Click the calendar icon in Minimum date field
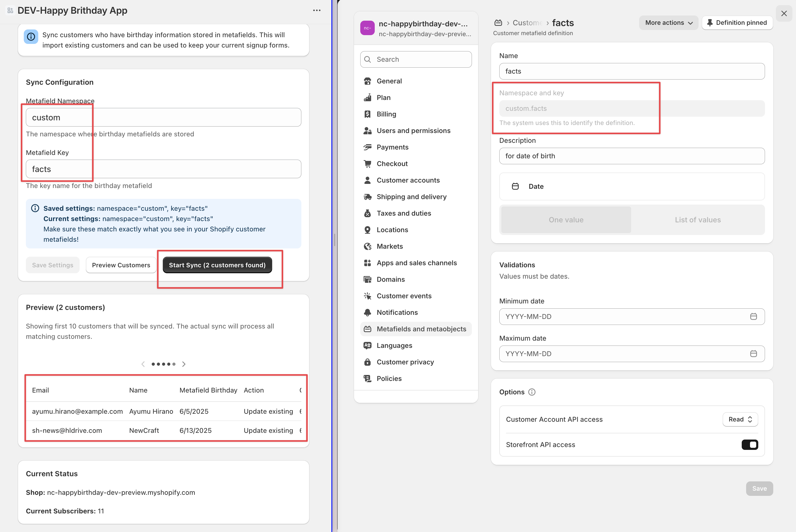Screen dimensions: 796x532 [x=754, y=316]
